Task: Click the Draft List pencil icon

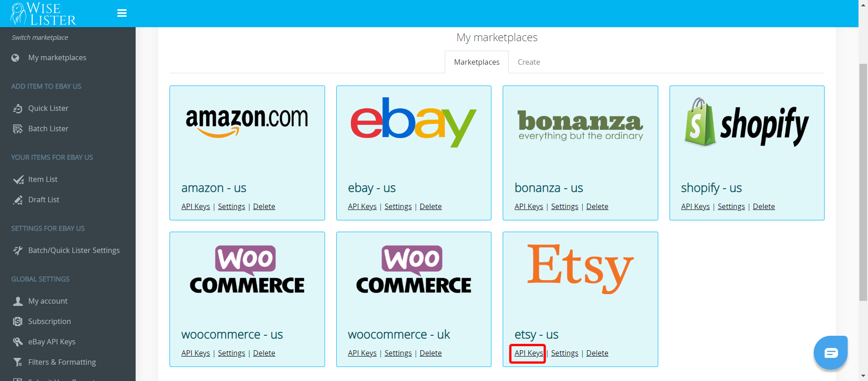Action: pos(18,200)
